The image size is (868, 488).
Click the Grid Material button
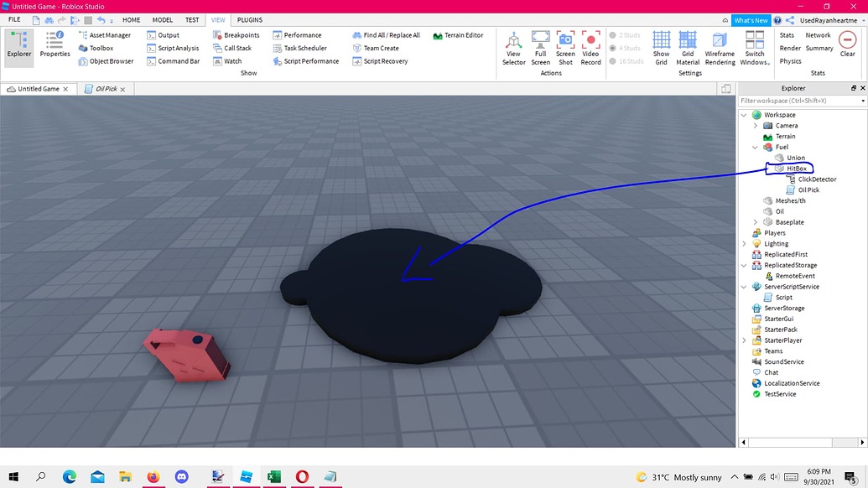[688, 48]
